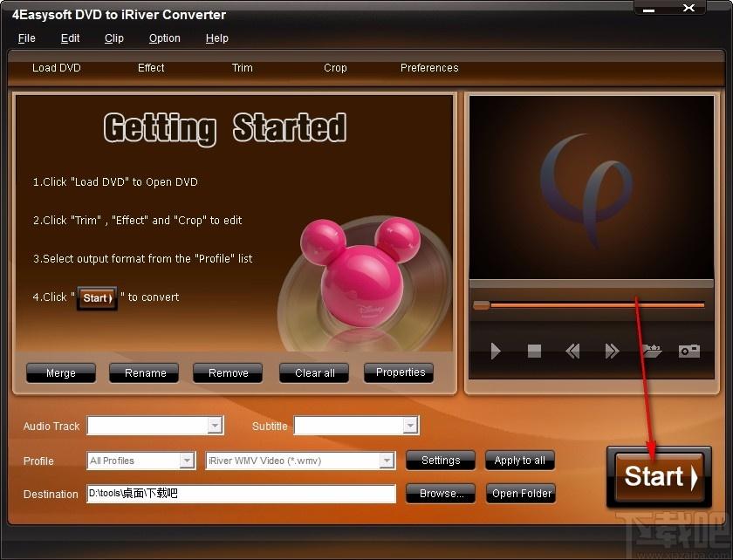Expand the Subtitle dropdown
The image size is (733, 560).
(x=410, y=426)
